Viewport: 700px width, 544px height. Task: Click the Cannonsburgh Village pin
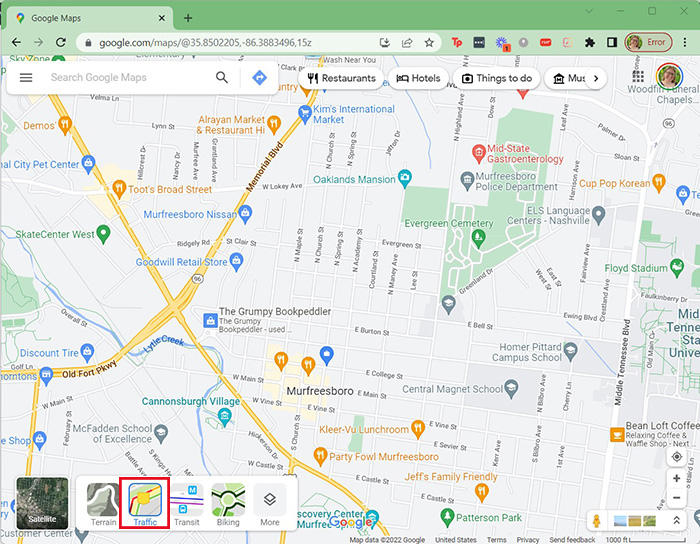[x=225, y=417]
